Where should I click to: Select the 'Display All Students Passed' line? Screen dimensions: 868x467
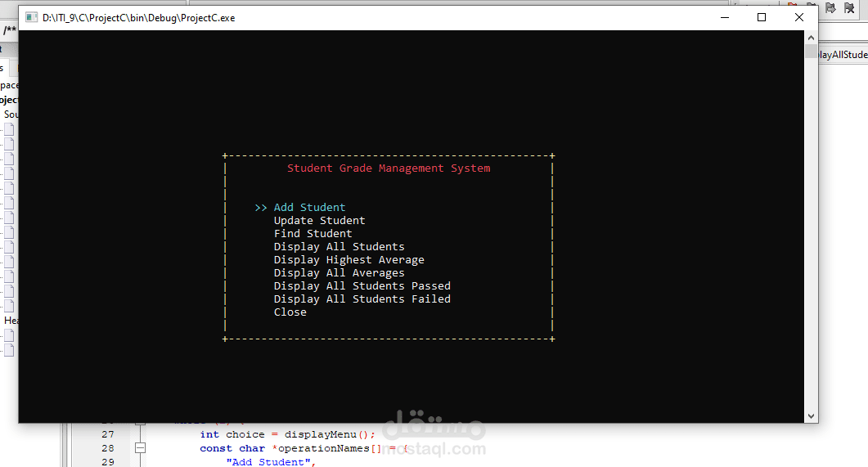(x=362, y=286)
